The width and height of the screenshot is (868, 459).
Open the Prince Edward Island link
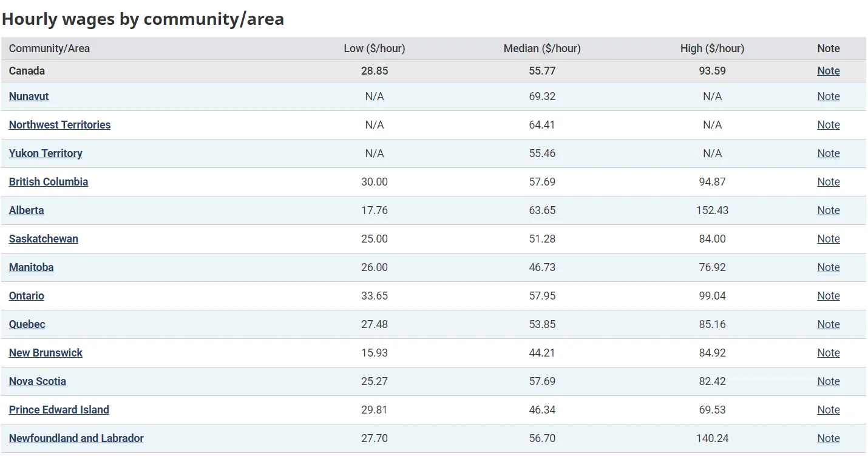point(59,410)
